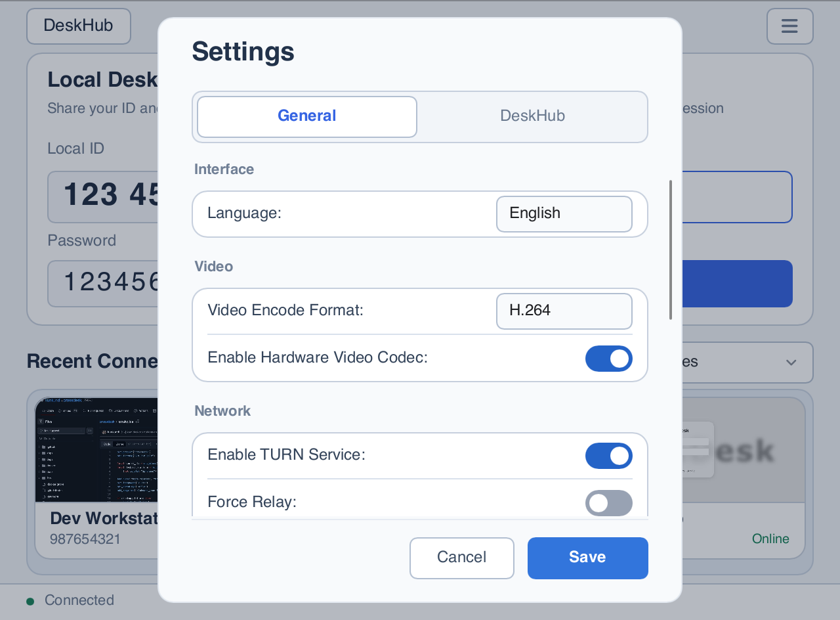Viewport: 840px width, 620px height.
Task: Click the Password value field
Action: 103,284
